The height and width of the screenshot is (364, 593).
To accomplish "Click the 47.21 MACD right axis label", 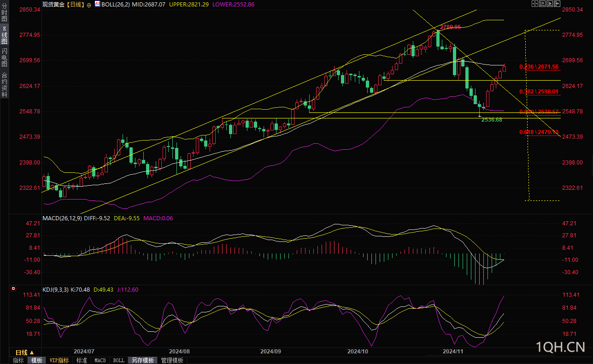I will 570,223.
